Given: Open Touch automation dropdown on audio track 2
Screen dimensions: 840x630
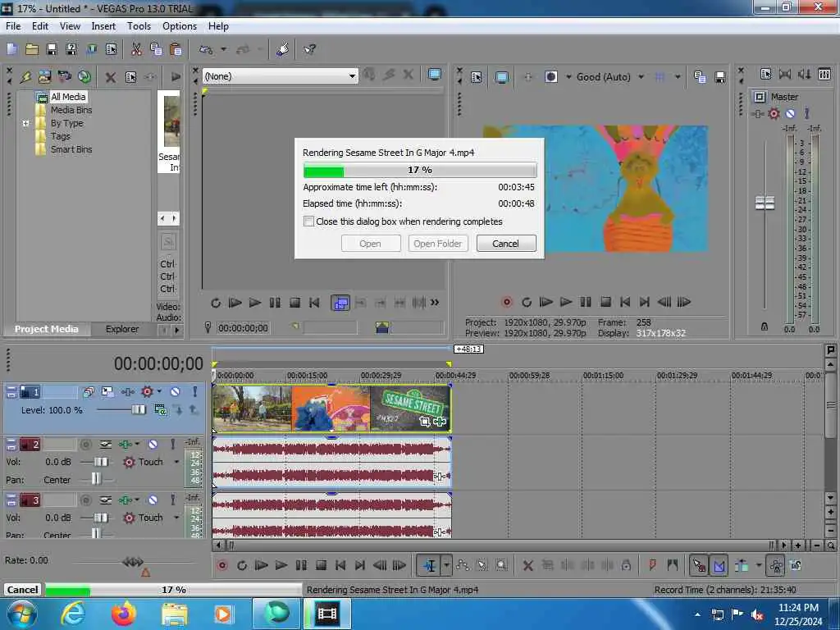Looking at the screenshot, I should 176,462.
